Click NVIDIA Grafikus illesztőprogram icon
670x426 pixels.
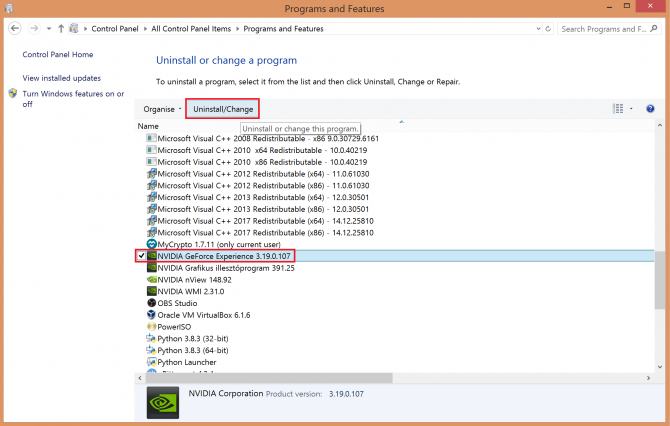[151, 267]
